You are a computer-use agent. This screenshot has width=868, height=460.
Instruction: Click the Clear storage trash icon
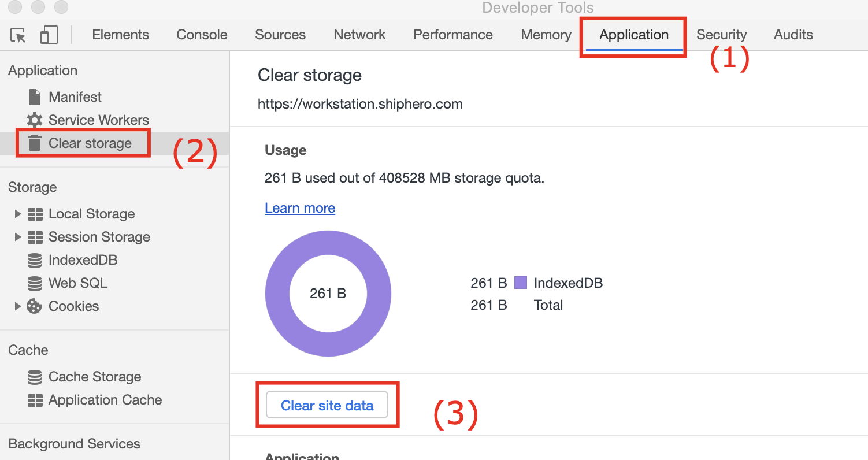click(35, 143)
